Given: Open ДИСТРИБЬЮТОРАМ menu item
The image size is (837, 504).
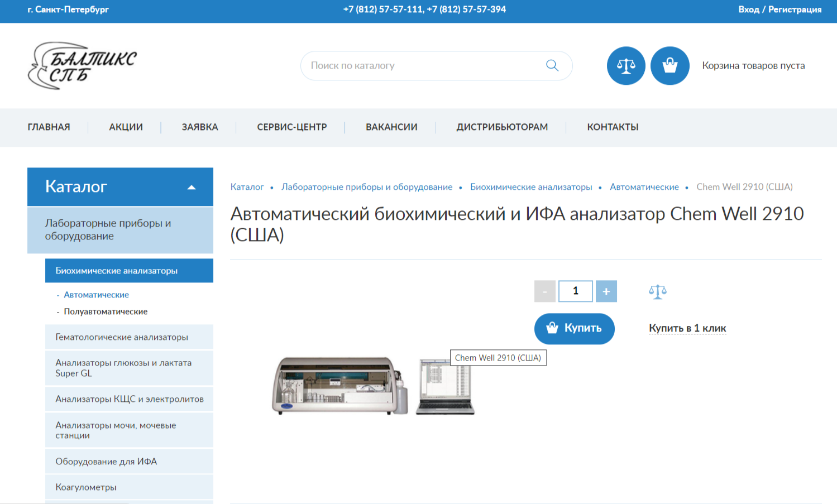Looking at the screenshot, I should (502, 127).
